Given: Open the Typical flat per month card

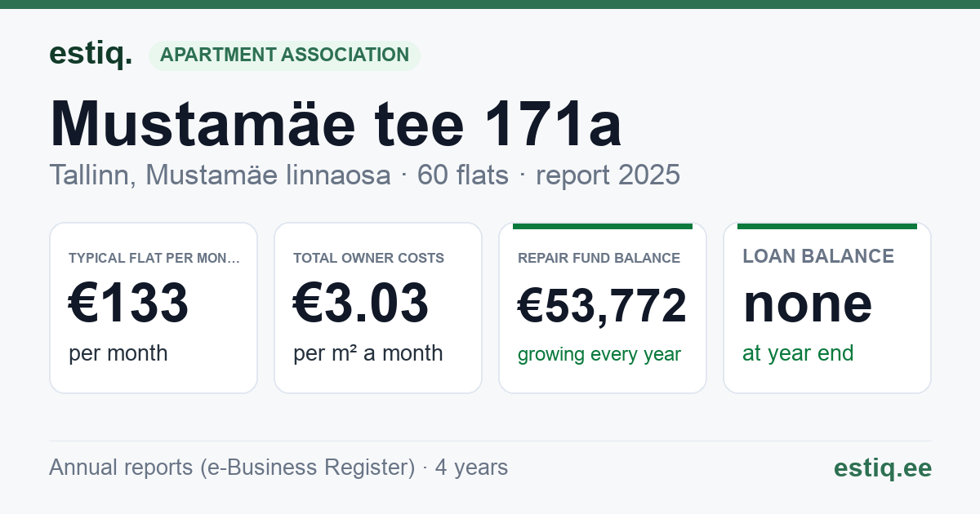Looking at the screenshot, I should [154, 308].
